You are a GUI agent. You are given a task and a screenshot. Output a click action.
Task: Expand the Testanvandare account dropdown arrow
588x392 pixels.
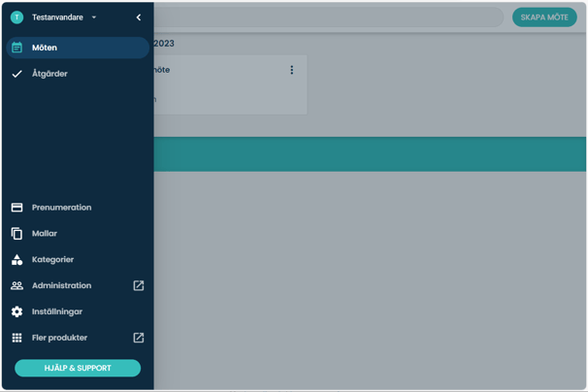(94, 17)
